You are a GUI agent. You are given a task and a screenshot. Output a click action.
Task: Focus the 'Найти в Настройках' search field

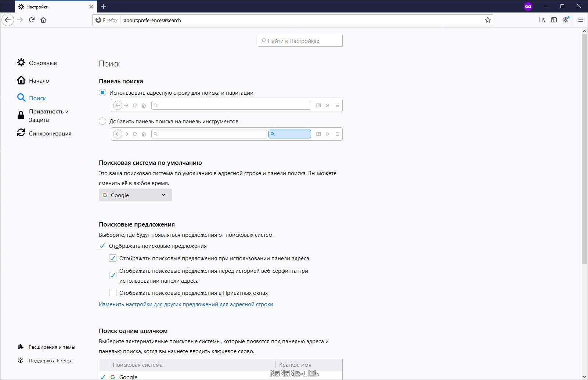pos(300,41)
